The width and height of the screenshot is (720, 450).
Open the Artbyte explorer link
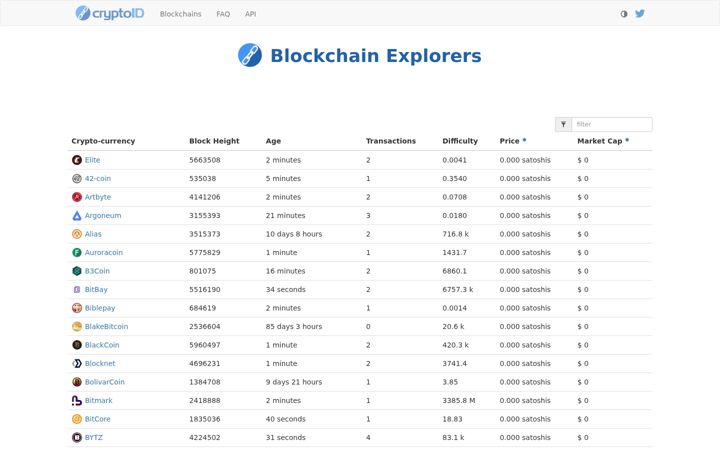coord(98,197)
